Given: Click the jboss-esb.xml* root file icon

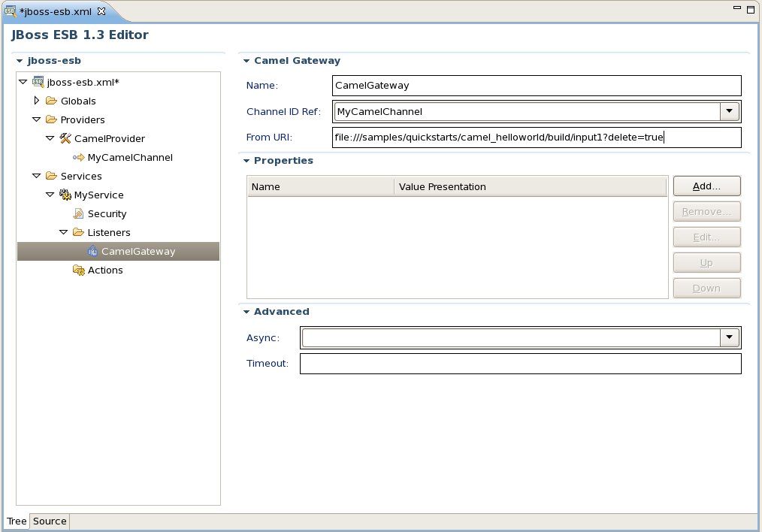Looking at the screenshot, I should [x=38, y=82].
